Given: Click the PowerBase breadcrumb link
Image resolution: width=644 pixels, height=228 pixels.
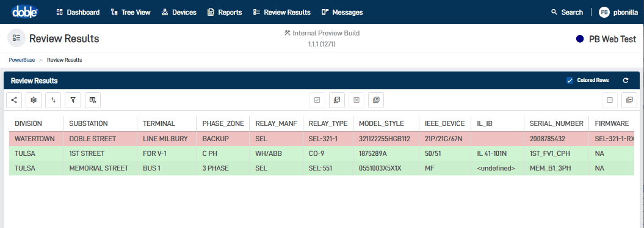Looking at the screenshot, I should click(22, 60).
